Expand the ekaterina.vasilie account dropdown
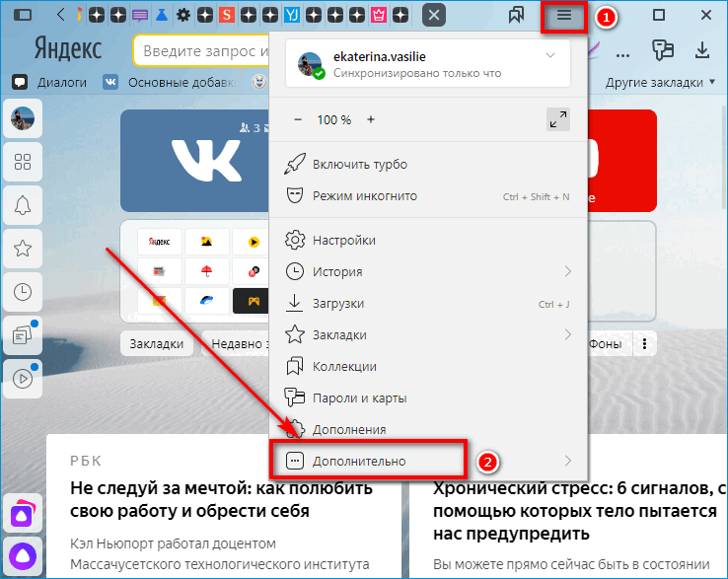Viewport: 728px width, 579px height. pos(550,55)
